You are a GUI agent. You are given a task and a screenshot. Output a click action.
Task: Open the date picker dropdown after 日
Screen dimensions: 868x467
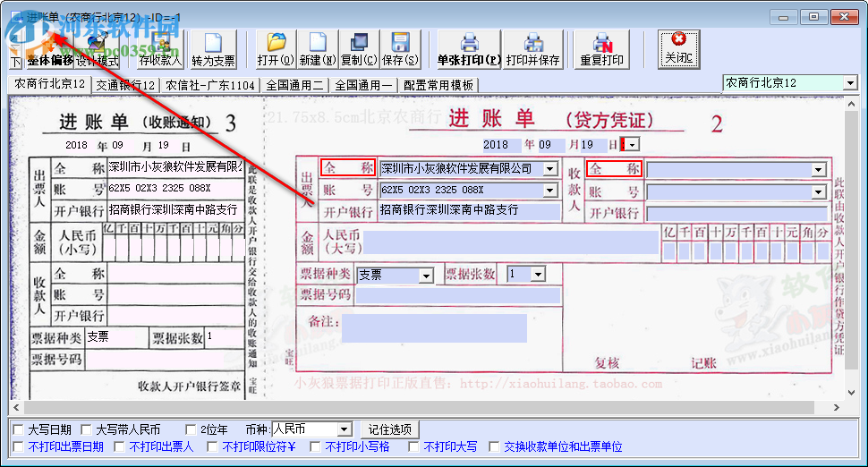[632, 145]
